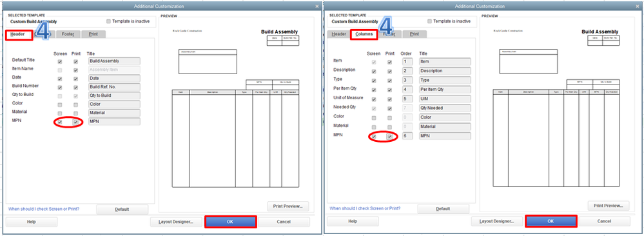
Task: Toggle Per Item Qty Print checkbox
Action: (x=390, y=90)
